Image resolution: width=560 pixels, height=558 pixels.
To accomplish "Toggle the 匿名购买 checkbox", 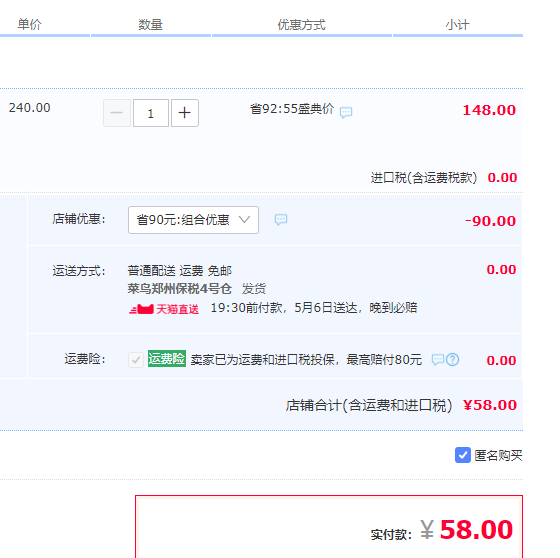I will (462, 455).
